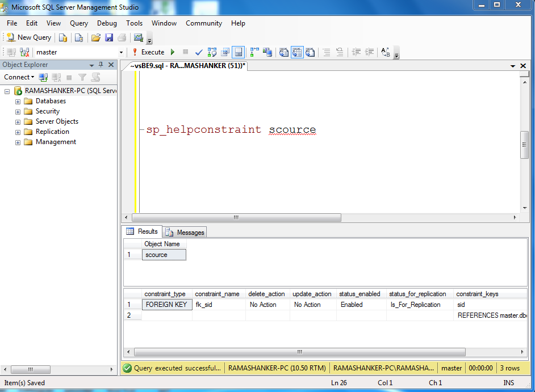The width and height of the screenshot is (535, 392).
Task: Select the Display Estimated Execution Plan icon
Action: [212, 52]
